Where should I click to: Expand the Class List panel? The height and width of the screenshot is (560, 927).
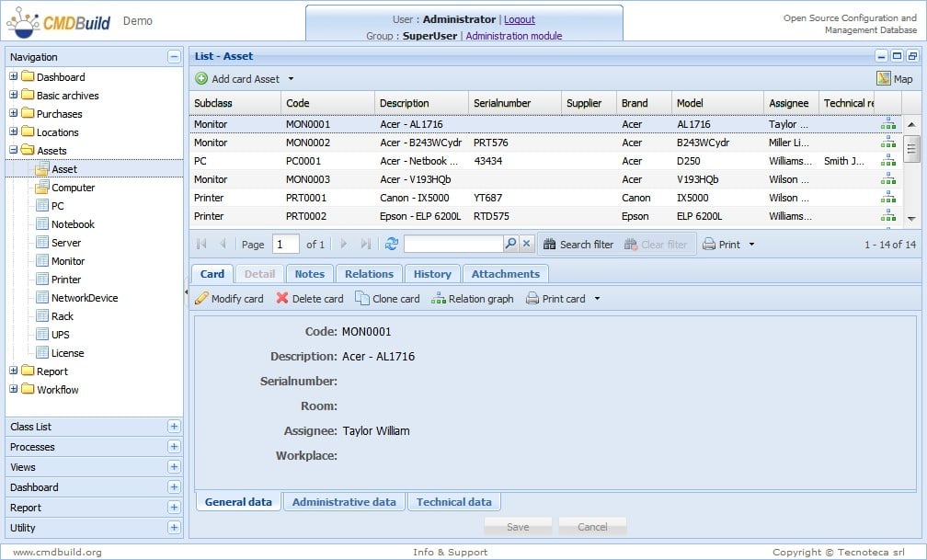coord(174,427)
